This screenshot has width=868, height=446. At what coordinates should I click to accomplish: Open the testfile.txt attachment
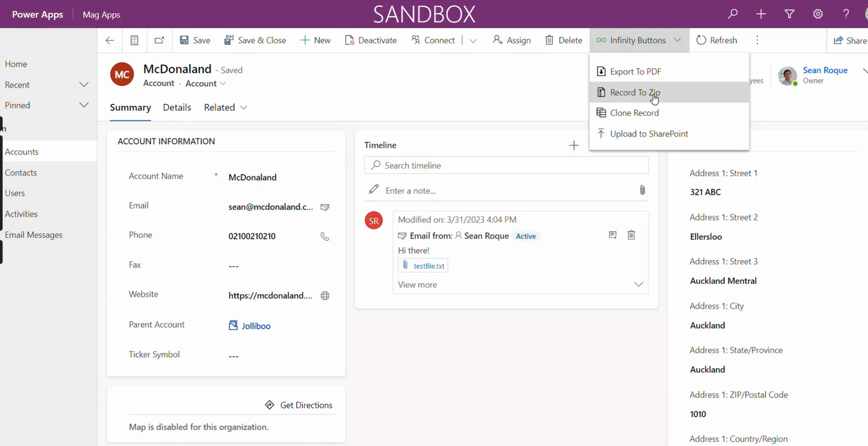tap(423, 266)
